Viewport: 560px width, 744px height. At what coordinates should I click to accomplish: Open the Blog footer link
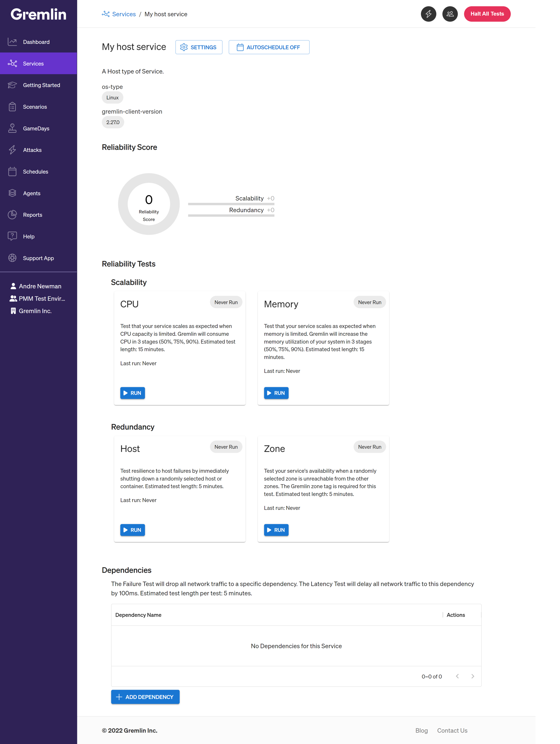pos(422,730)
